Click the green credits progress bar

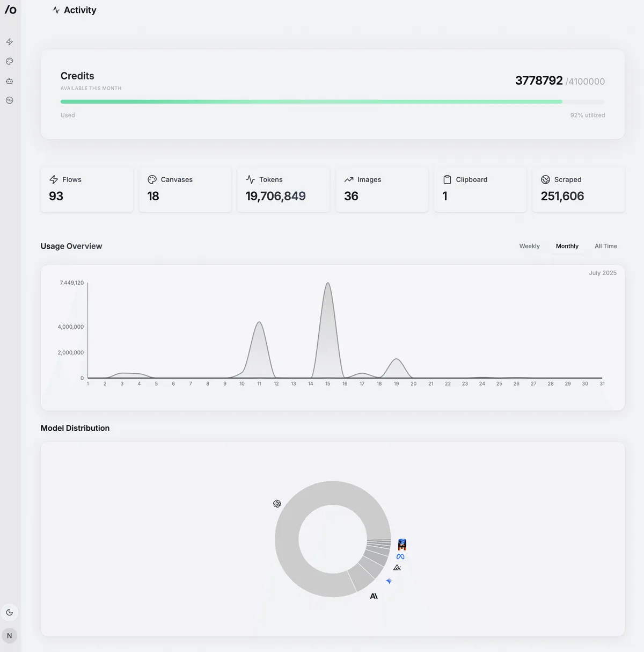311,102
